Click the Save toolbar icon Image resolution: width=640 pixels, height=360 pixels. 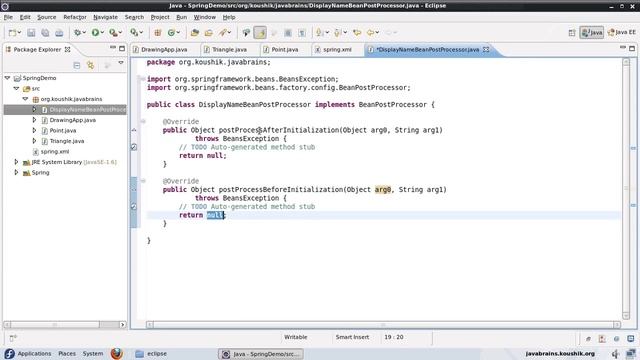[31, 33]
